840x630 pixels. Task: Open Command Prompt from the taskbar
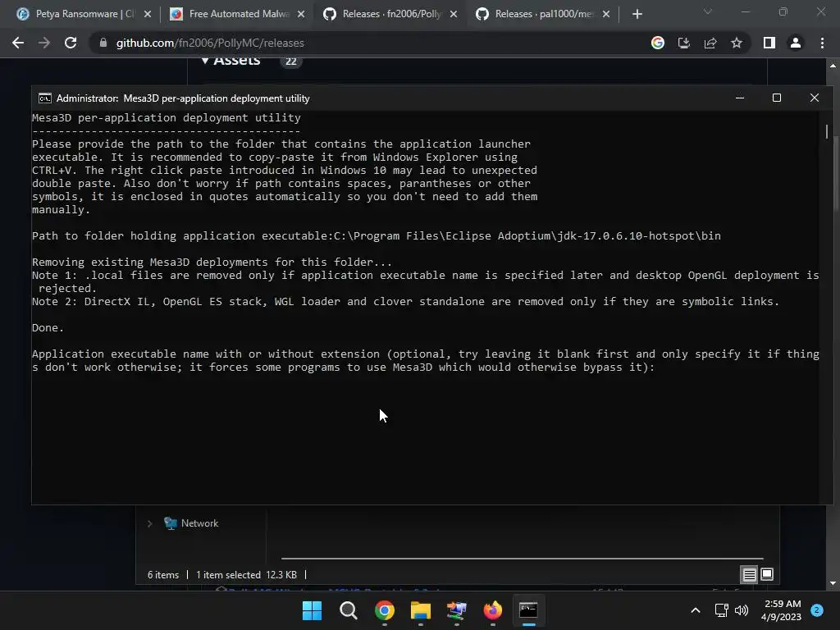click(529, 610)
